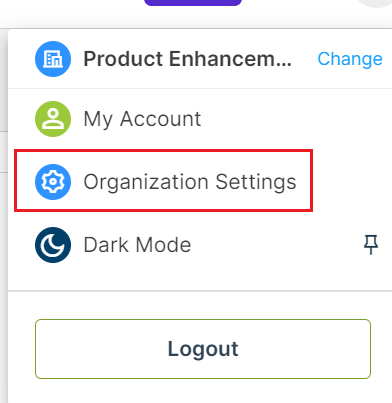
Task: Open the My Account menu entry
Action: [200, 119]
